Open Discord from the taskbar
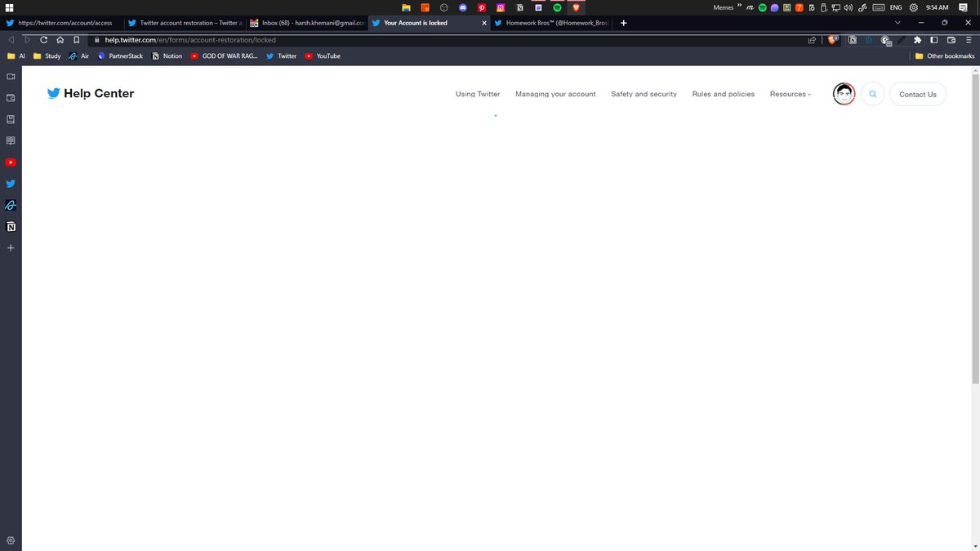 tap(464, 7)
